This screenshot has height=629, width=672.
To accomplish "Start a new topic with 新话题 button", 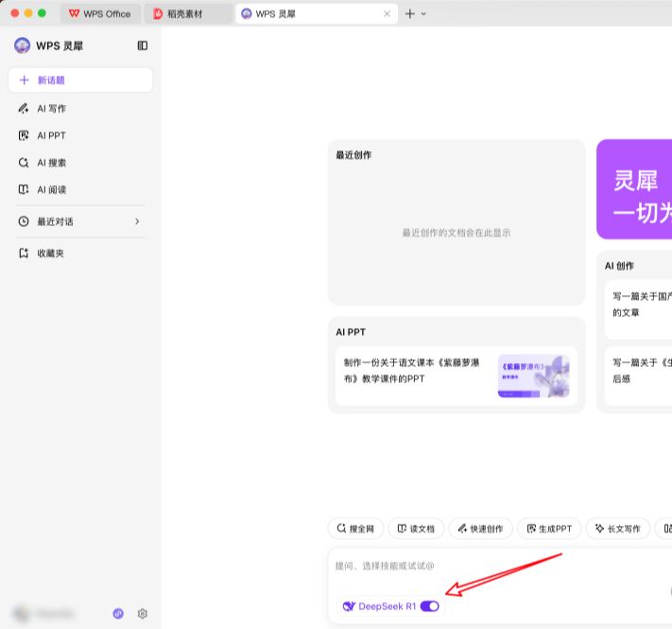I will 80,80.
